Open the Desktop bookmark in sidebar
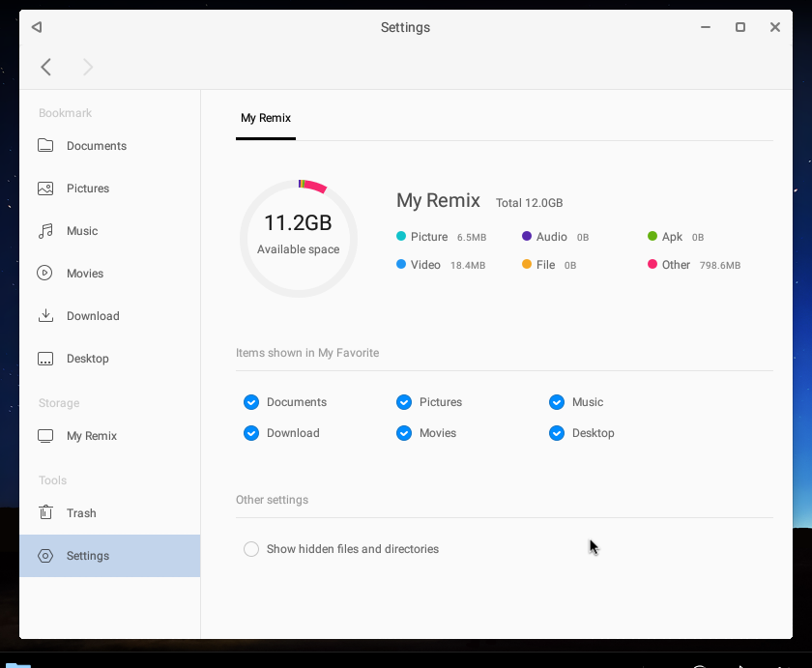This screenshot has height=668, width=812. (91, 359)
